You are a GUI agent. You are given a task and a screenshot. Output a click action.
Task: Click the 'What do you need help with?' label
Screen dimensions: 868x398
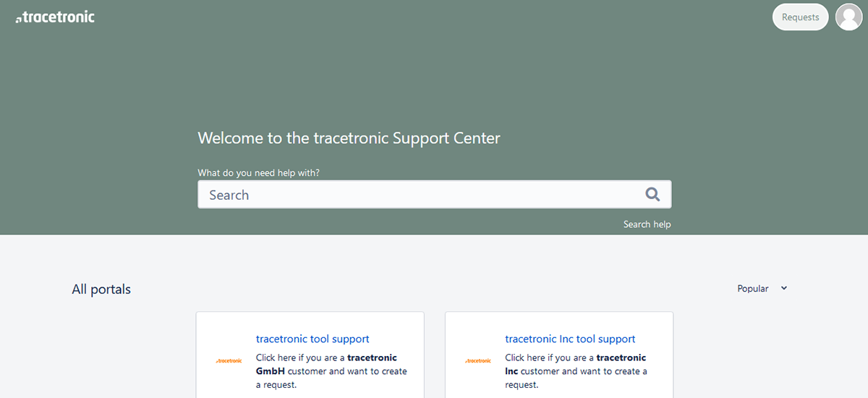[258, 173]
